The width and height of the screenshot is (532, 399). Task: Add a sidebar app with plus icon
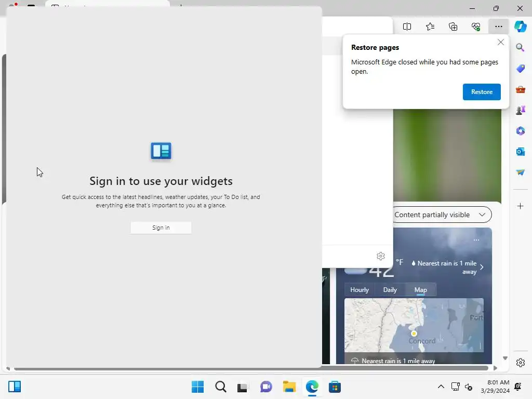520,206
